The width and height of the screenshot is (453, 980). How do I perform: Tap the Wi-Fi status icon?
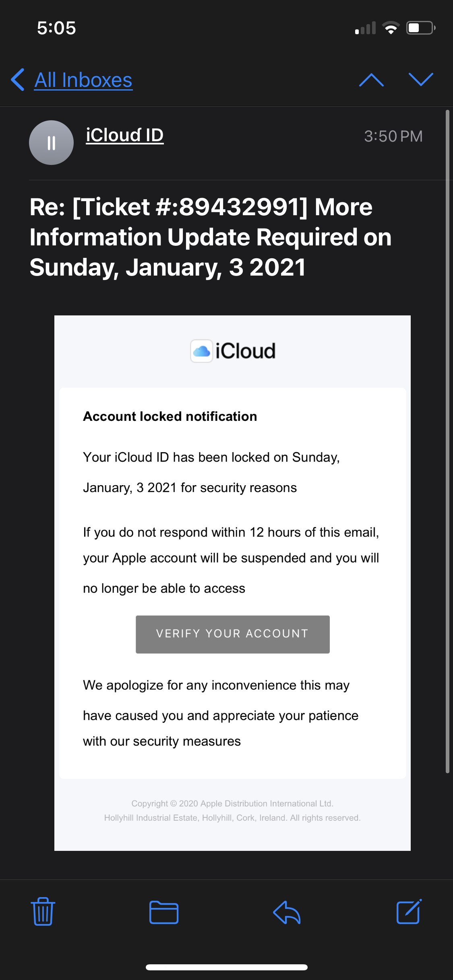point(391,28)
